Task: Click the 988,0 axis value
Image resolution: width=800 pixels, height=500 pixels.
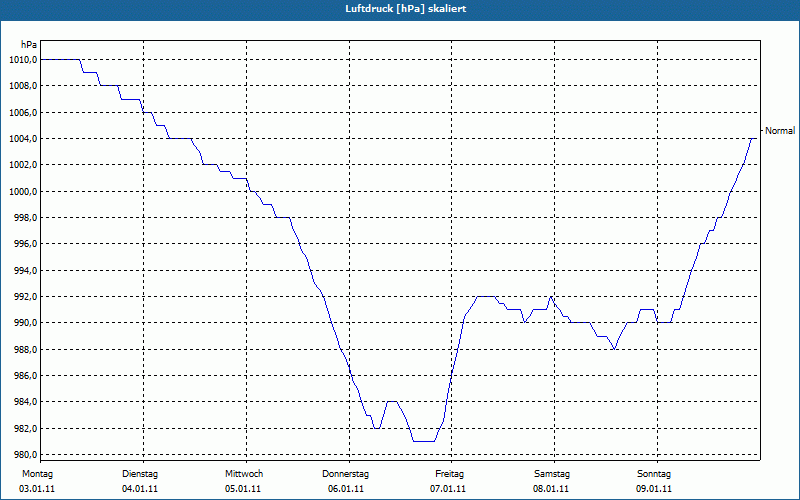Action: tap(25, 349)
